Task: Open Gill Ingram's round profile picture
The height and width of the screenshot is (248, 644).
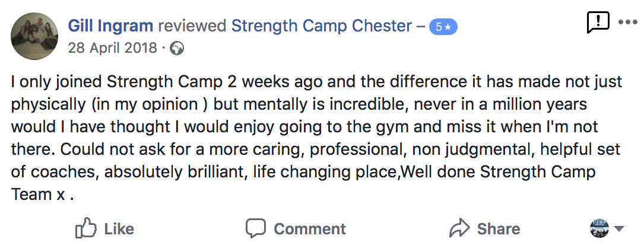Action: click(34, 36)
